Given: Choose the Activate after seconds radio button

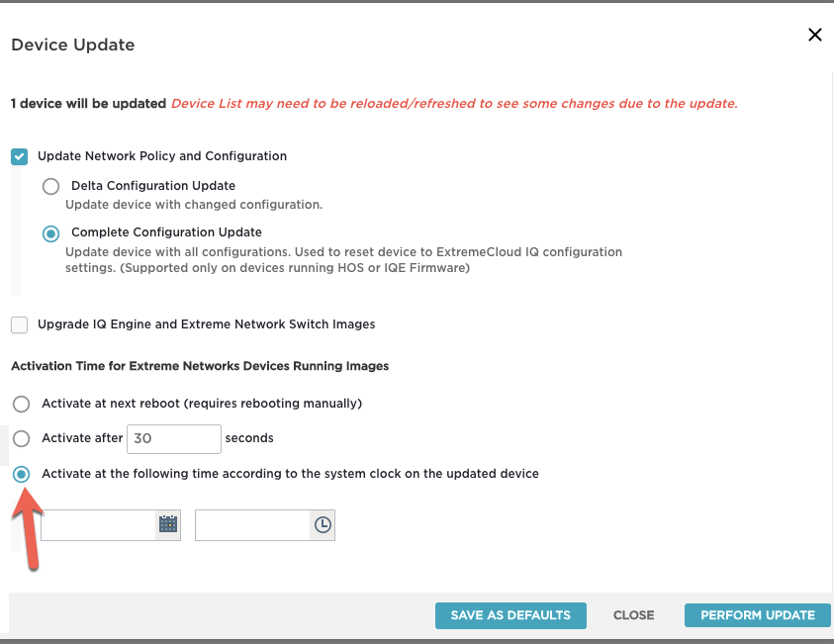Looking at the screenshot, I should click(22, 438).
